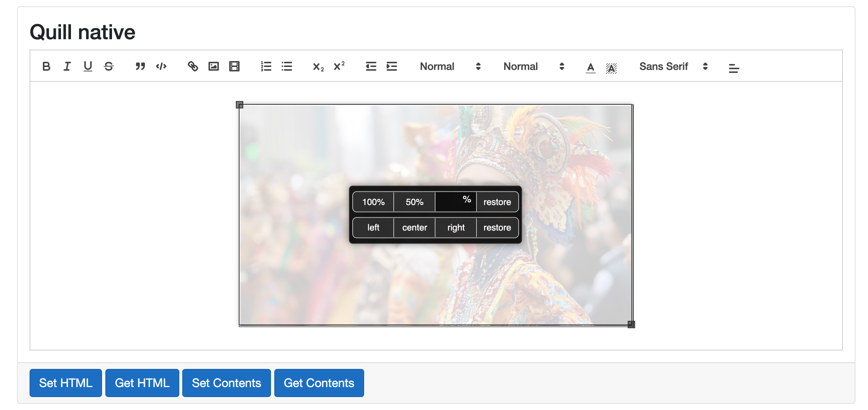868x410 pixels.
Task: Select the ordered list icon
Action: [266, 67]
